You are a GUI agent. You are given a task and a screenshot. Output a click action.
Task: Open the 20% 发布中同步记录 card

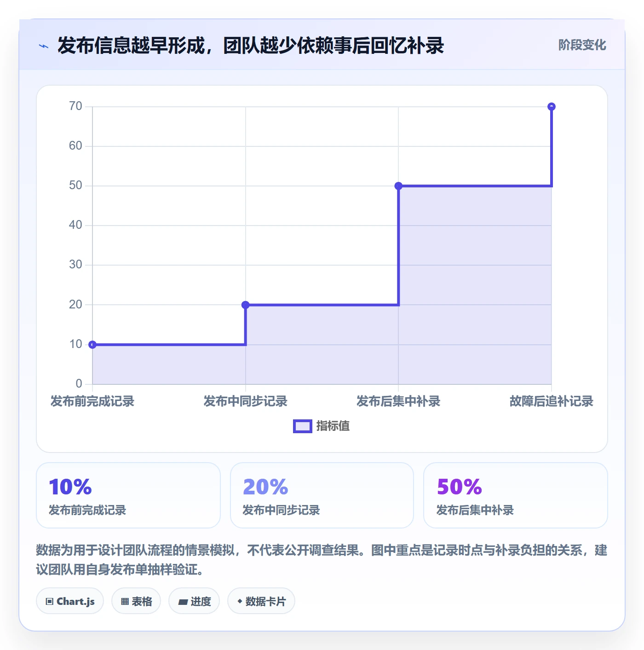[x=322, y=495]
